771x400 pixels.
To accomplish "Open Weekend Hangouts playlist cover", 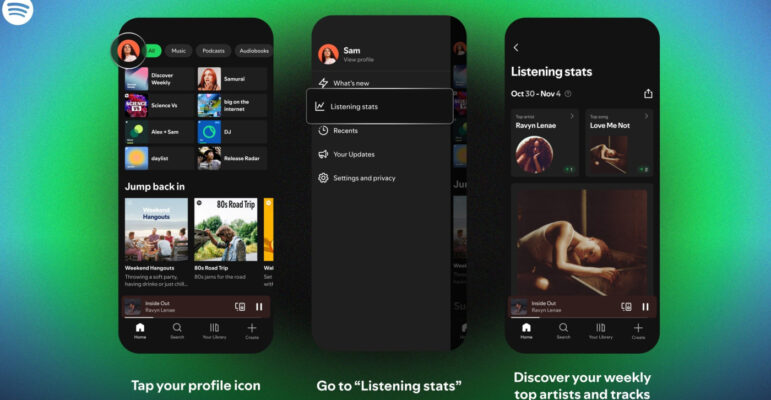I will [156, 229].
